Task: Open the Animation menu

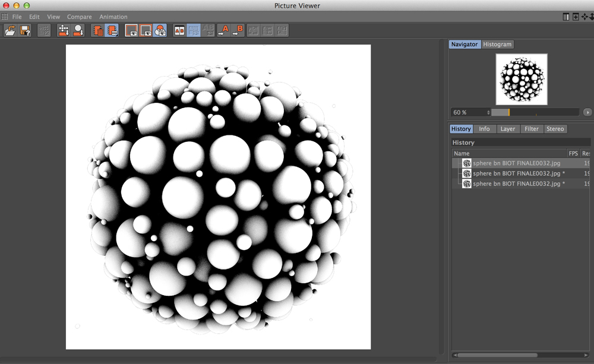Action: (x=113, y=17)
